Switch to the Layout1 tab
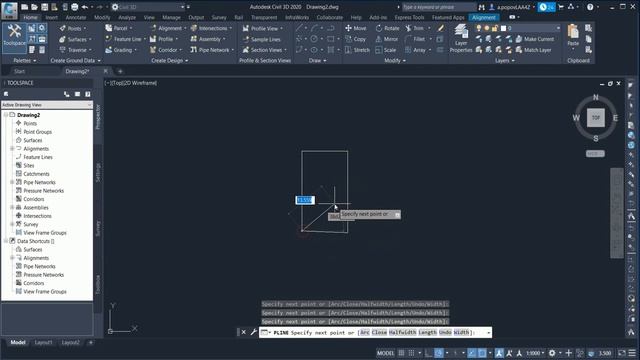 coord(43,342)
